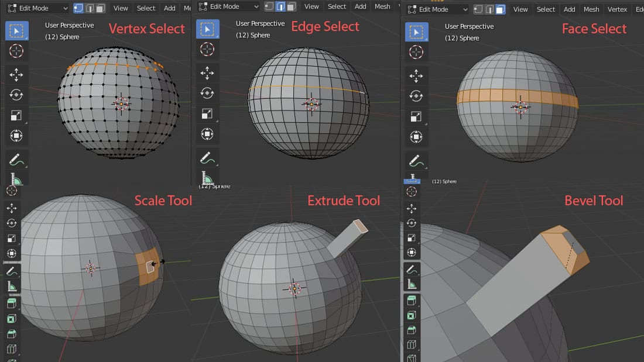Enable edge select mode in Vertex Select panel

[89, 8]
